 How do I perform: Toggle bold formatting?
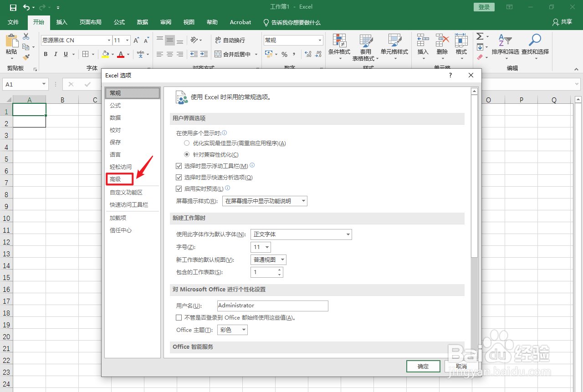pos(45,54)
